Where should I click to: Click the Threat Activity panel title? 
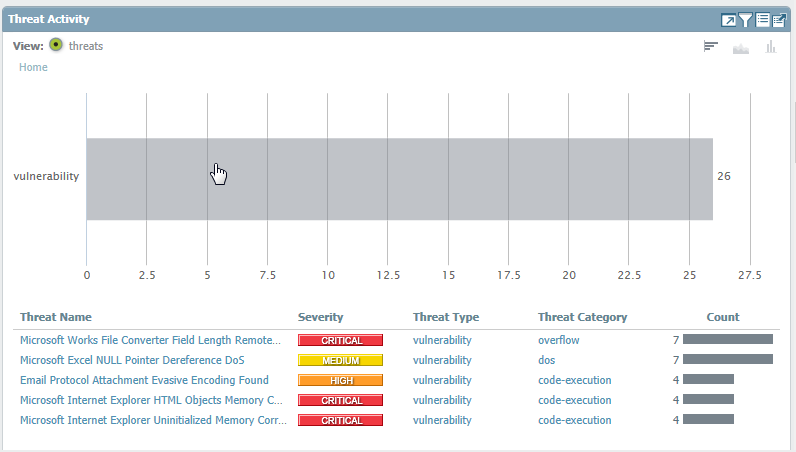point(49,19)
